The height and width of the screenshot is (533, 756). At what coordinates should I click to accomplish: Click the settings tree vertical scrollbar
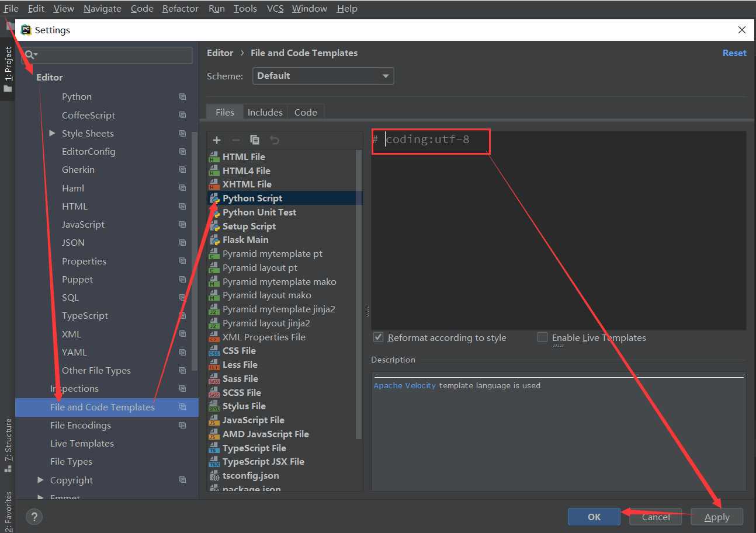(195, 251)
